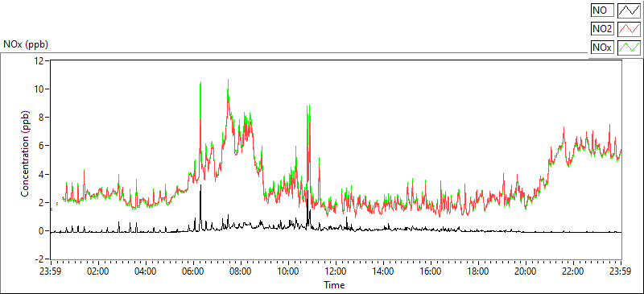Screen dimensions: 644x294
Task: Click the Time x-axis label
Action: pos(334,284)
